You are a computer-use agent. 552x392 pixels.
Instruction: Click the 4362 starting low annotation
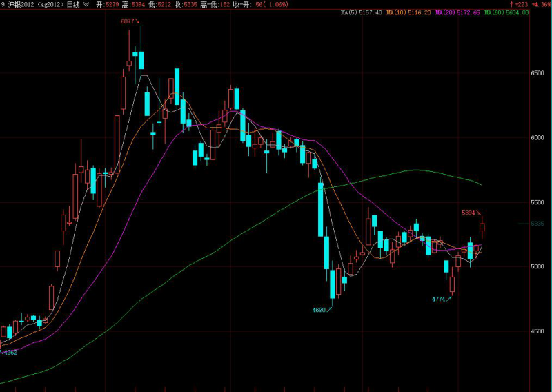(10, 353)
